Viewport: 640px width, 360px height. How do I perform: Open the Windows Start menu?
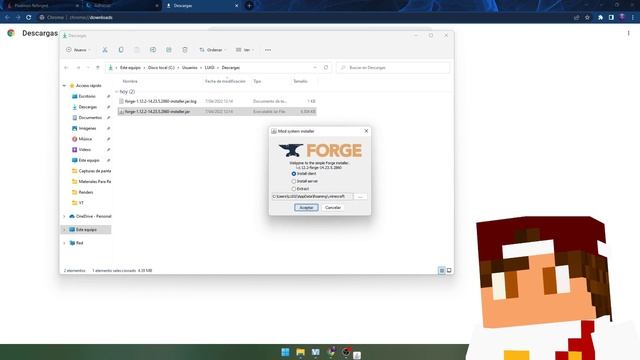[285, 352]
